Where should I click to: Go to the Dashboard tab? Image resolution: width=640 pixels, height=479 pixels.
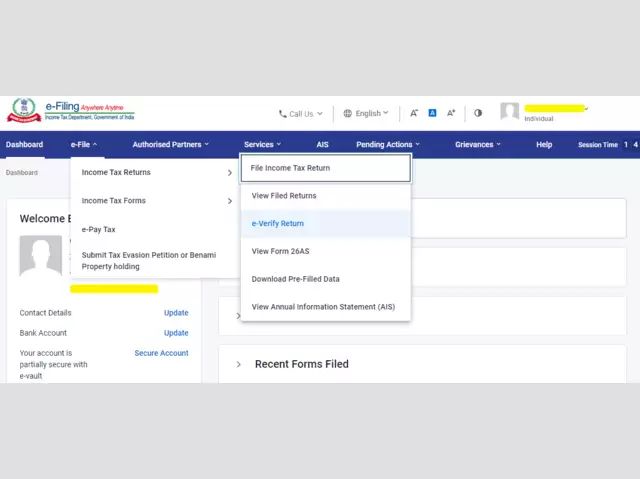24,145
